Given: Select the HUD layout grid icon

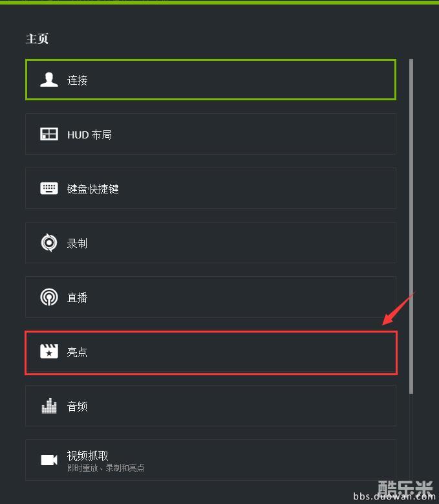Looking at the screenshot, I should [49, 134].
